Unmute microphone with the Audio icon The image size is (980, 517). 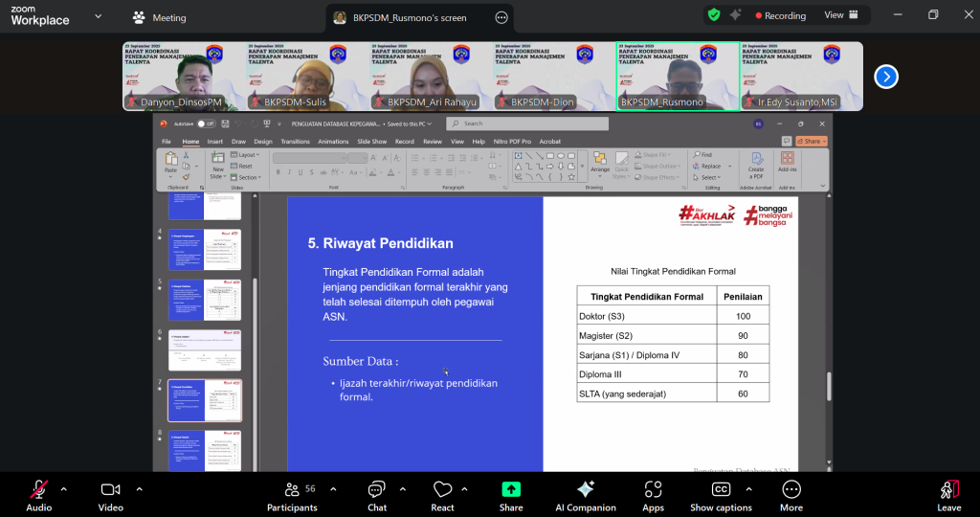point(38,489)
